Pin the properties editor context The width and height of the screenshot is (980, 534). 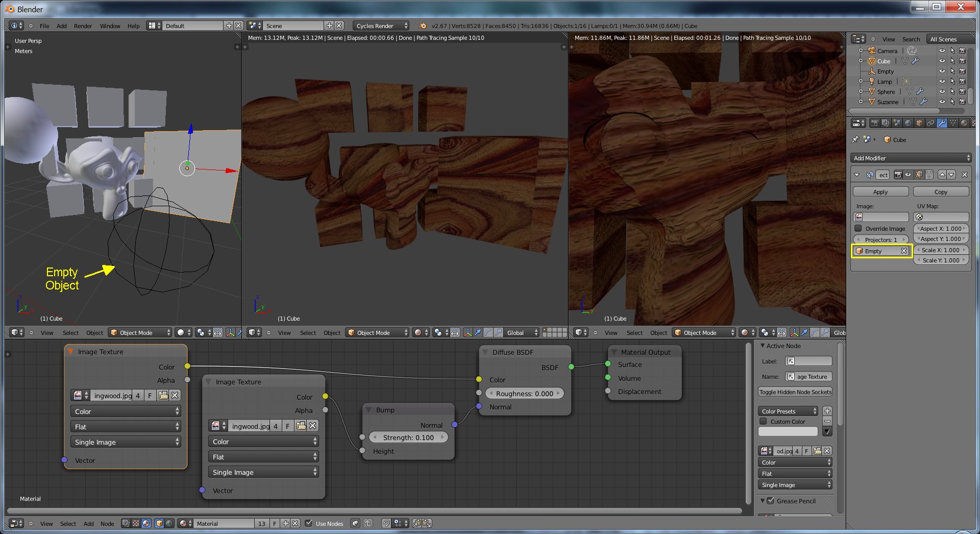pos(855,139)
